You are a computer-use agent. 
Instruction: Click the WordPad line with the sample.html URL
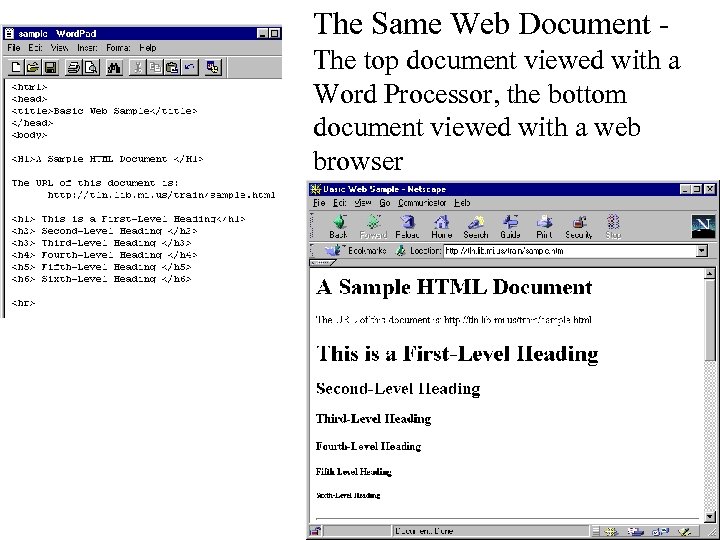[161, 195]
